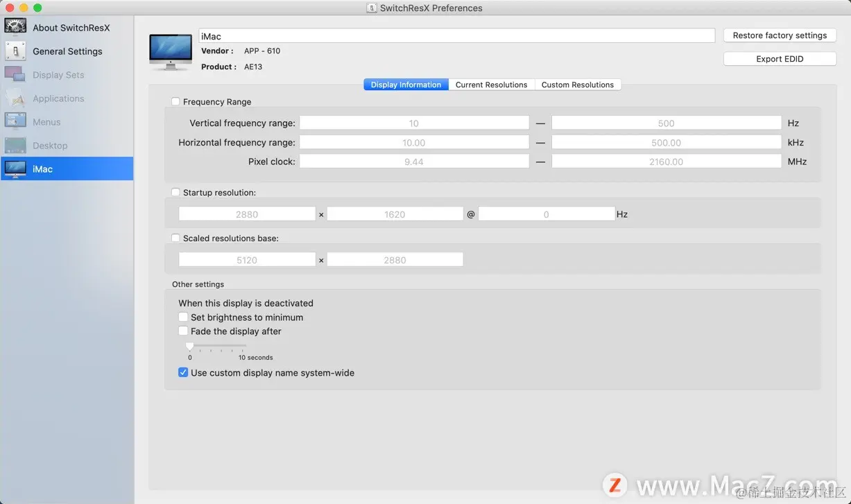Click the Applications sidebar icon
Screen dimensions: 851x504
15,98
